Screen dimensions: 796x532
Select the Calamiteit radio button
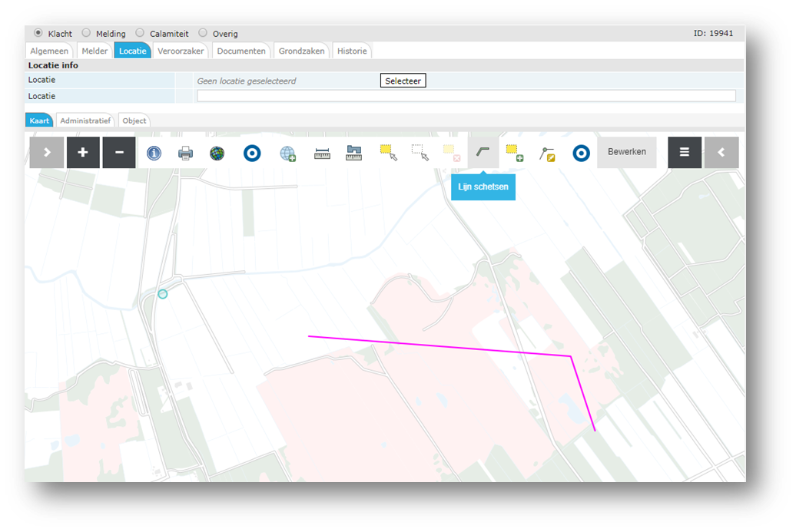tap(140, 33)
